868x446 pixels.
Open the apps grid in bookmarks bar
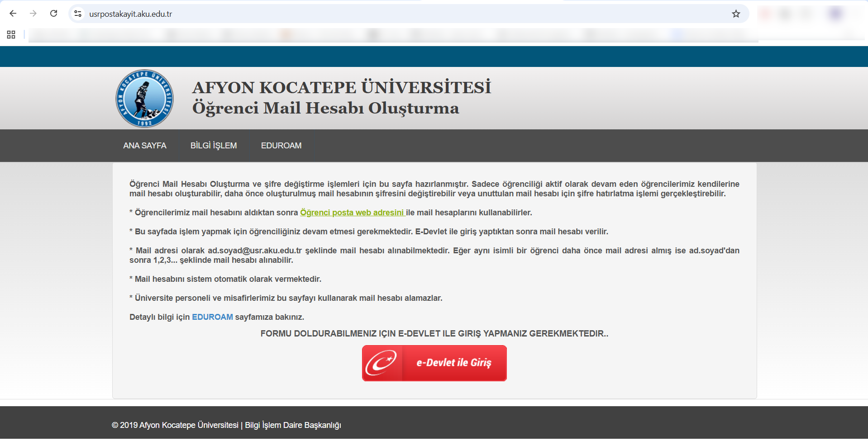pyautogui.click(x=11, y=35)
